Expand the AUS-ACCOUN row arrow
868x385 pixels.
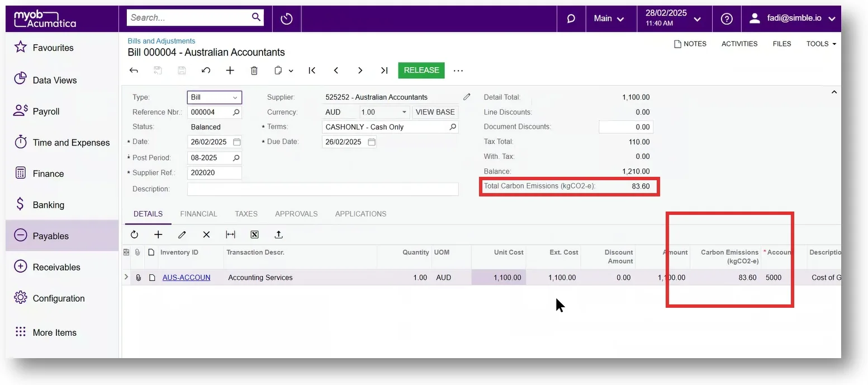pos(126,277)
